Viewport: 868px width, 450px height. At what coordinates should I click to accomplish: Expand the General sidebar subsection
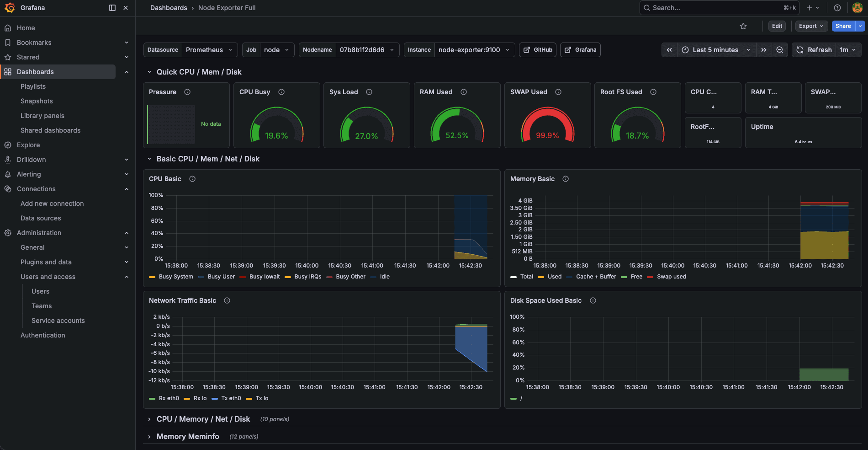click(127, 247)
